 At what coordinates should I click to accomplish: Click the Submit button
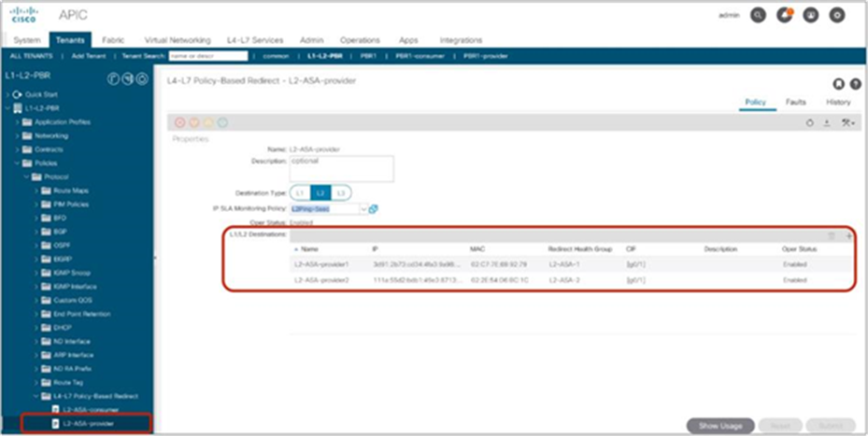[831, 426]
